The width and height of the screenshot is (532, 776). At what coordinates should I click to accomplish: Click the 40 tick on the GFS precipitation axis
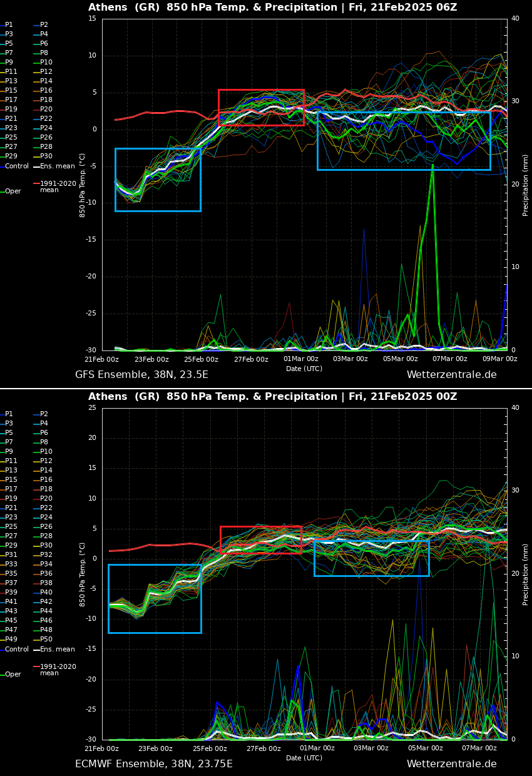pos(515,19)
